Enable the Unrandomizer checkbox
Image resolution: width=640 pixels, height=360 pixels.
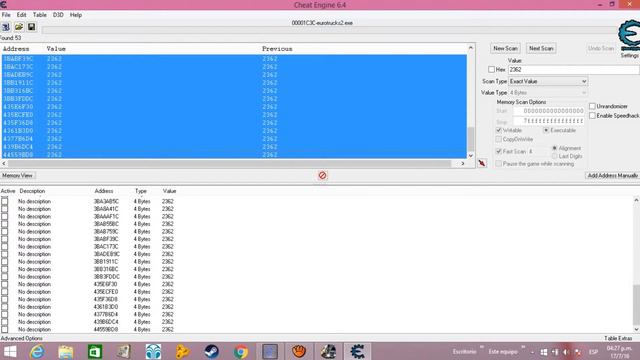pos(592,106)
